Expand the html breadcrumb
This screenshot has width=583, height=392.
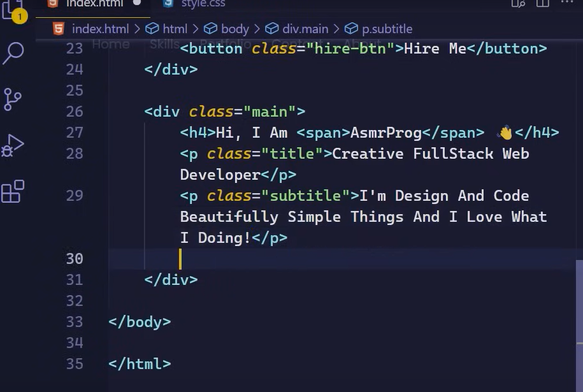click(174, 29)
